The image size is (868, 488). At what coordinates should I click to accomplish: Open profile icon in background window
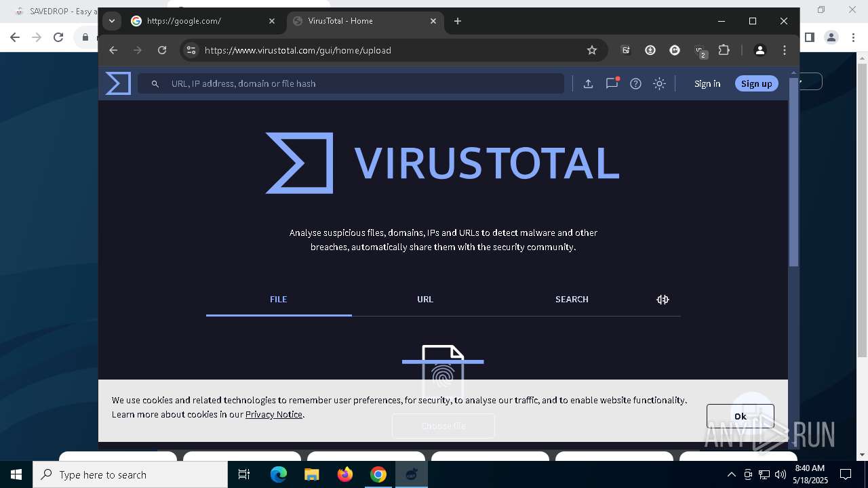[831, 37]
